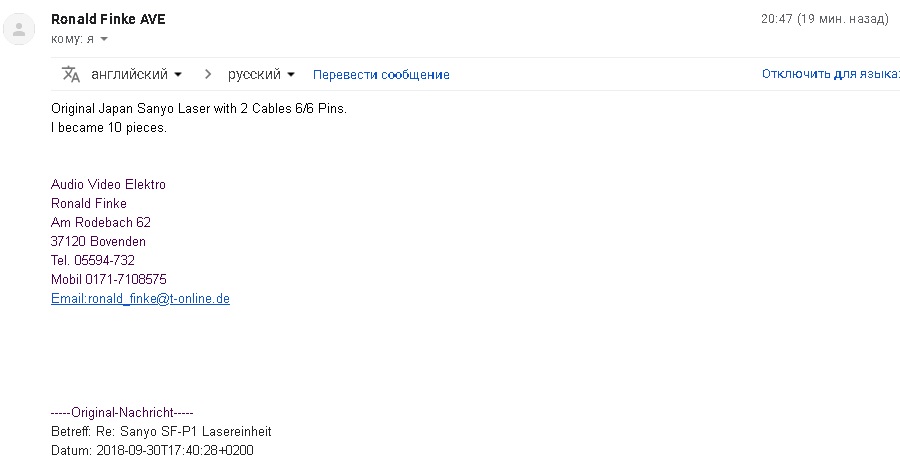Click the "Original Japan Sanyo Laser" text line
900x461 pixels.
pyautogui.click(x=198, y=108)
